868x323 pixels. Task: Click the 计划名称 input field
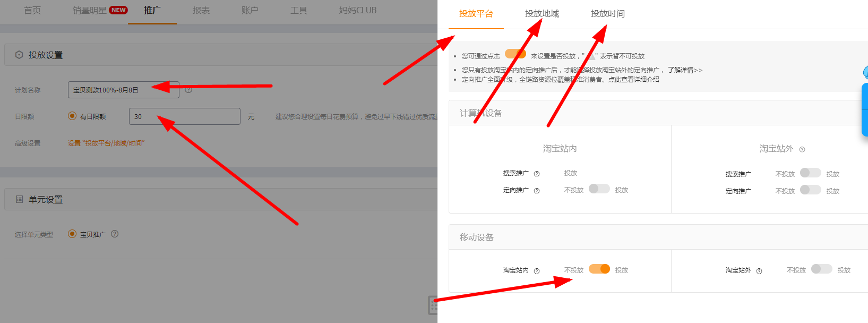(124, 90)
